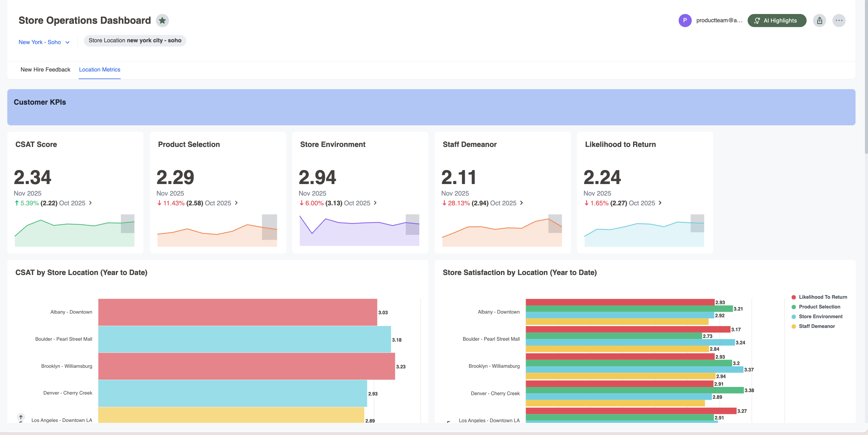Viewport: 868px width, 435px height.
Task: Click the productteam@a... account name
Action: [x=719, y=21]
